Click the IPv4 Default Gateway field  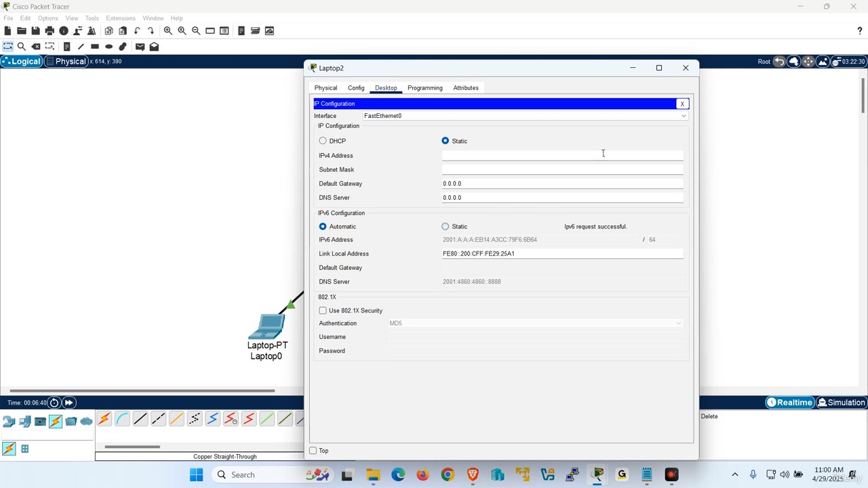tap(563, 184)
